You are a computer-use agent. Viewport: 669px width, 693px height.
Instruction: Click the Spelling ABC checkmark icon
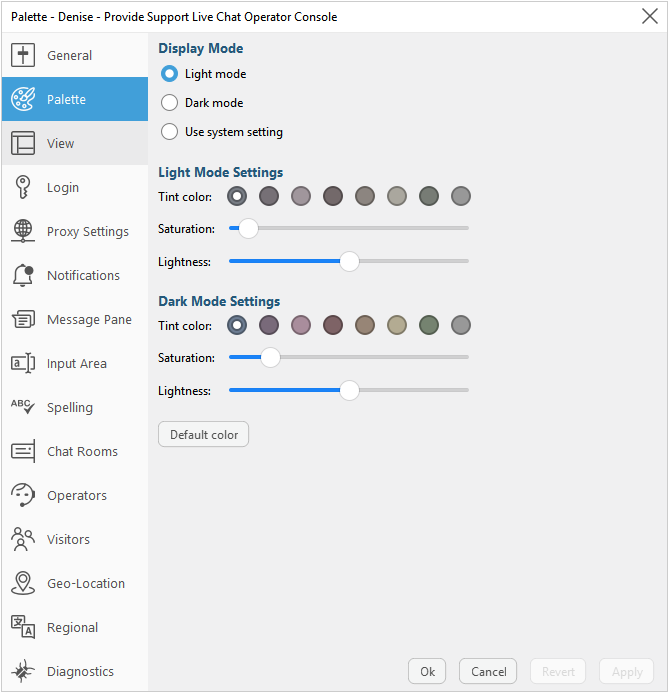click(x=23, y=407)
